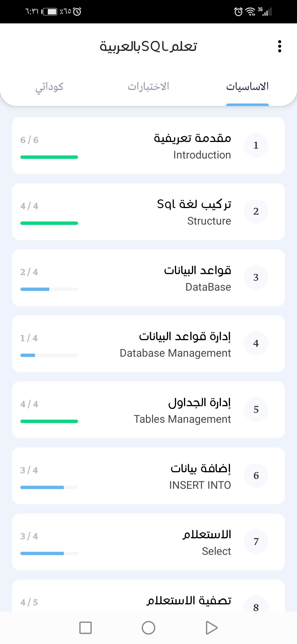Tap the number 7 lesson badge
297x644 pixels.
click(256, 542)
